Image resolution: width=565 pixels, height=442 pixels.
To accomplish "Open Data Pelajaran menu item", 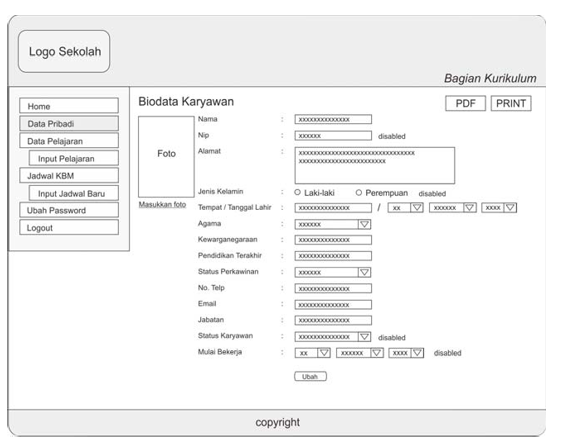I will [x=69, y=140].
